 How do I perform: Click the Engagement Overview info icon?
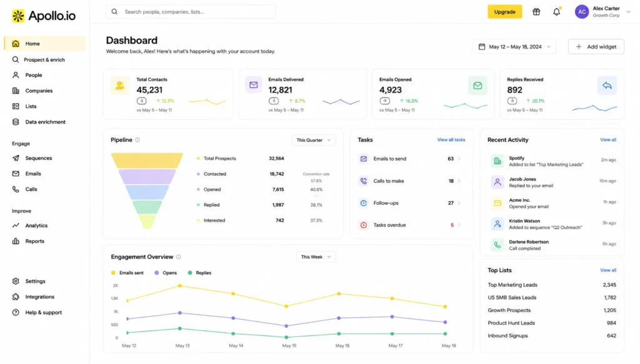(178, 257)
